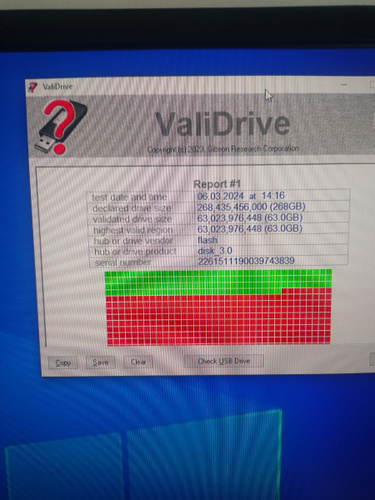Viewport: 375px width, 500px height.
Task: Click the Copy button
Action: pyautogui.click(x=63, y=363)
